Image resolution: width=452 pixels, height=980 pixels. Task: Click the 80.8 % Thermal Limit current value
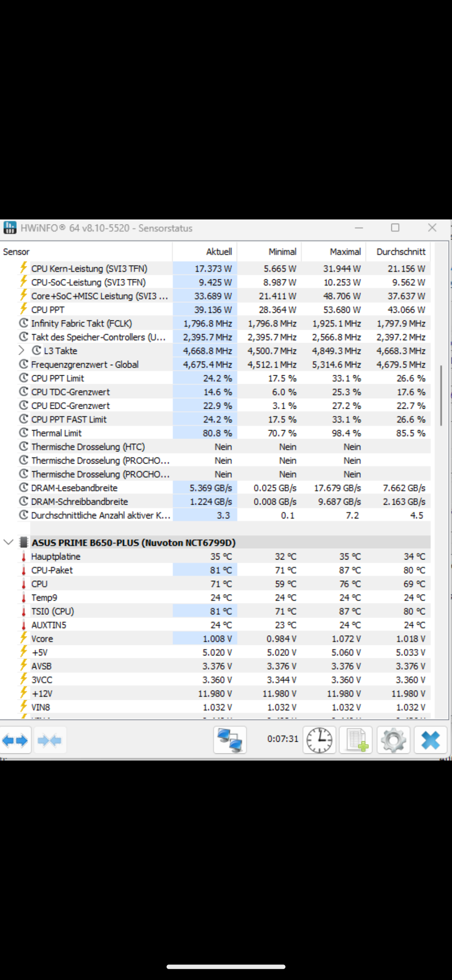pyautogui.click(x=217, y=433)
